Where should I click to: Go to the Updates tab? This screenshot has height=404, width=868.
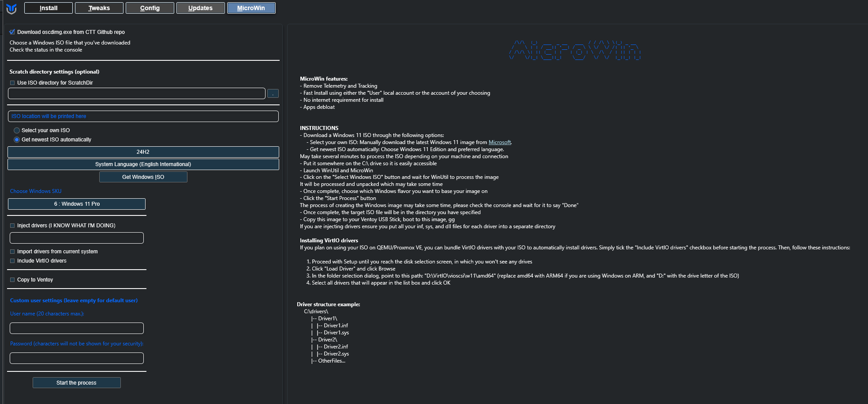tap(201, 8)
